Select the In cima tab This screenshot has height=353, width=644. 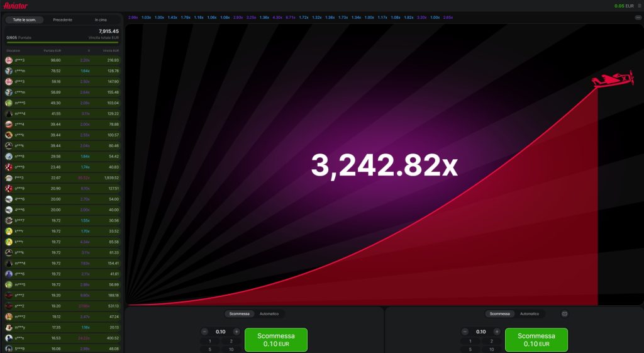point(101,20)
